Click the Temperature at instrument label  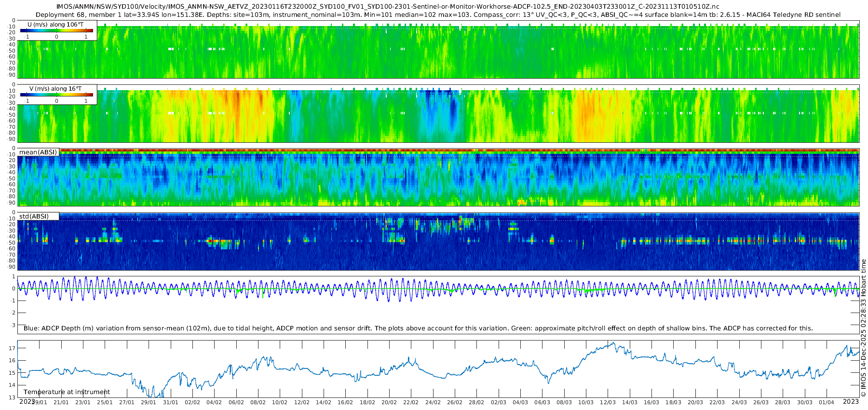click(x=67, y=392)
